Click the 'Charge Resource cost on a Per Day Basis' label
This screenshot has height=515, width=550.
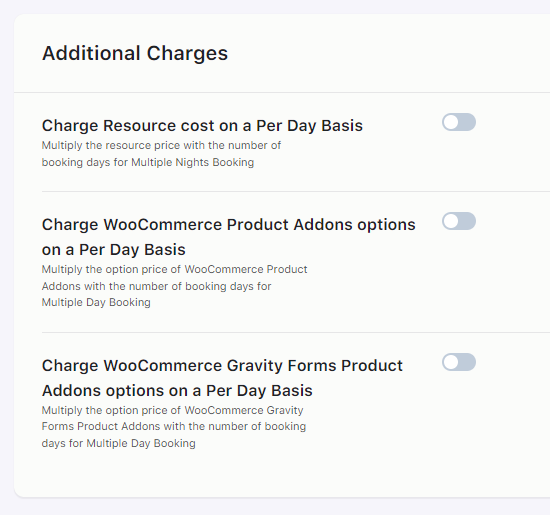(x=202, y=126)
